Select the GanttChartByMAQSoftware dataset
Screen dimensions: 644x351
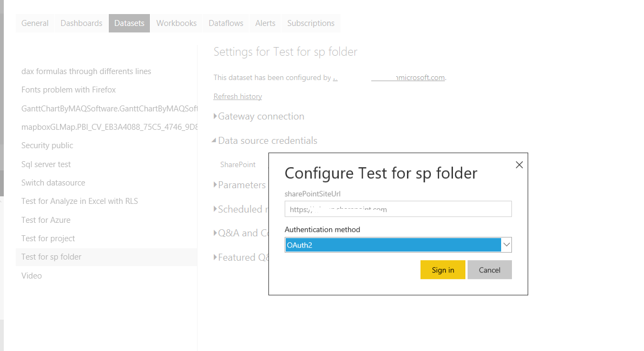(109, 108)
